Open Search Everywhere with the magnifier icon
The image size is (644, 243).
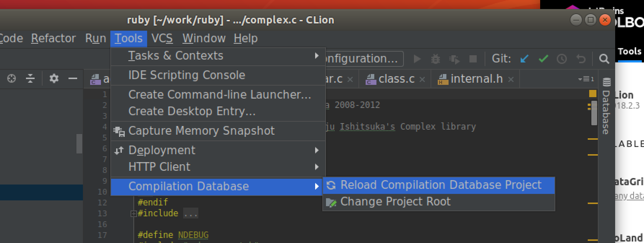pos(604,58)
